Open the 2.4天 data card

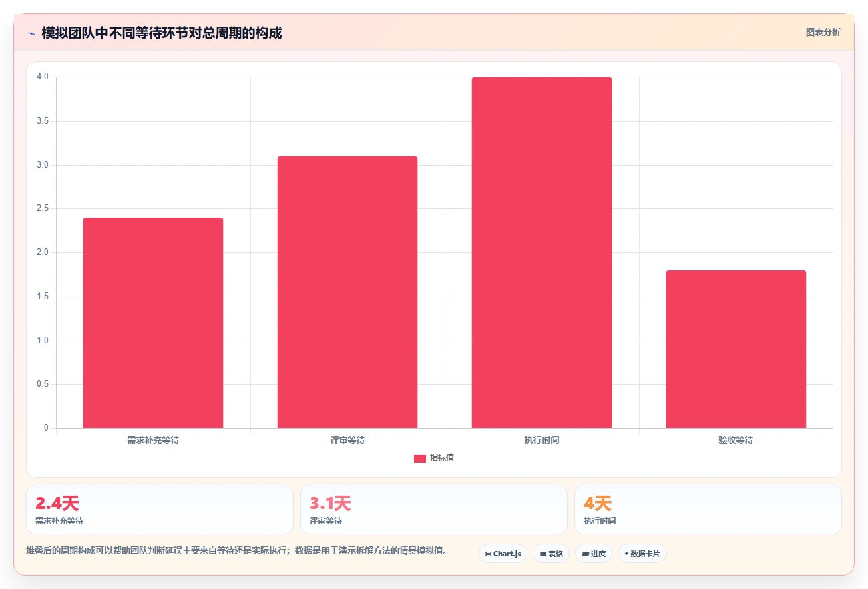[x=160, y=510]
